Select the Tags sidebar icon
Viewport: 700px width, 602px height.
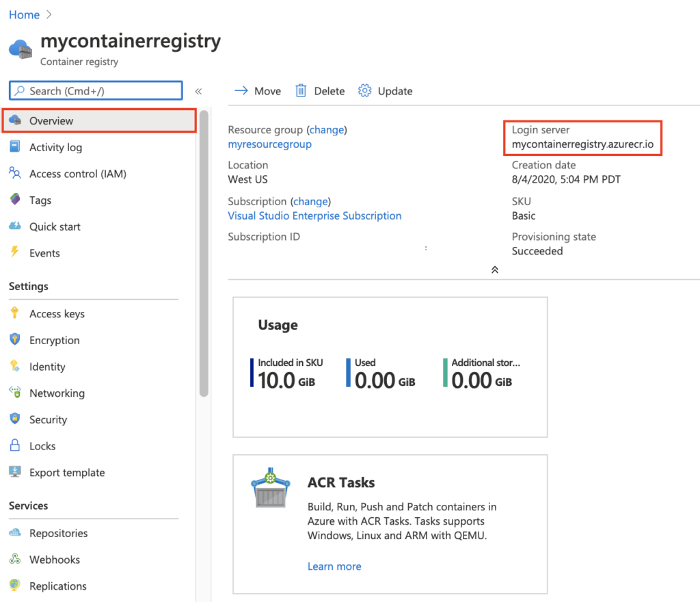click(x=15, y=200)
